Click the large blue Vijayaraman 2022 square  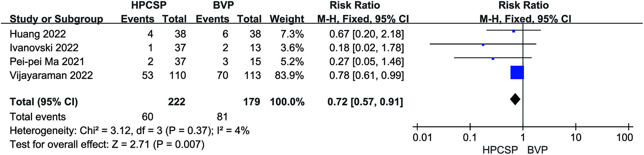pyautogui.click(x=517, y=73)
